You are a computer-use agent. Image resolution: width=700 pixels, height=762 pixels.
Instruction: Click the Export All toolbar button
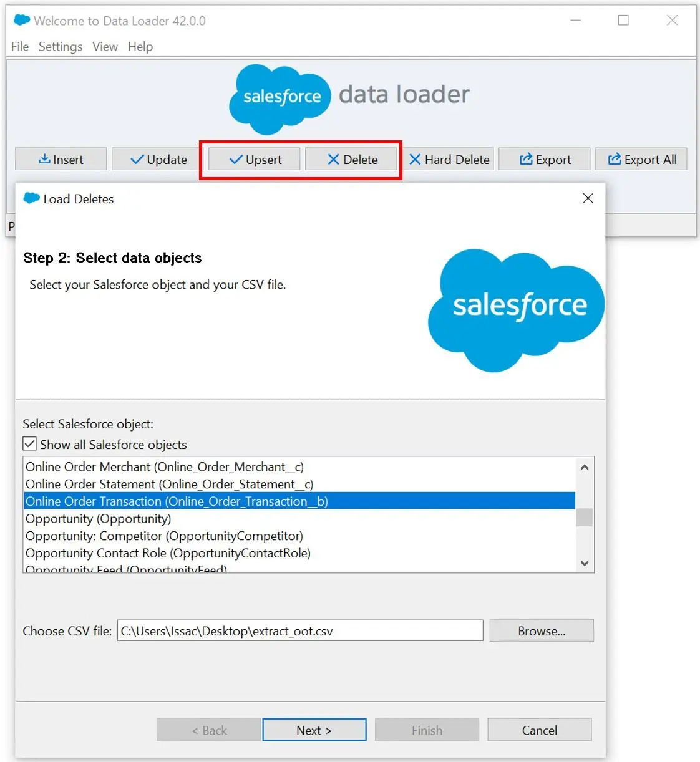(x=641, y=159)
